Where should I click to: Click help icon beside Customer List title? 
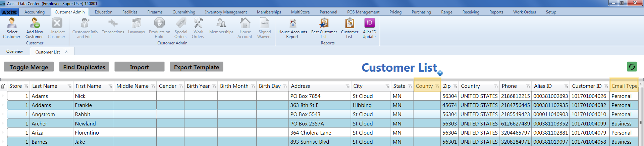440,73
